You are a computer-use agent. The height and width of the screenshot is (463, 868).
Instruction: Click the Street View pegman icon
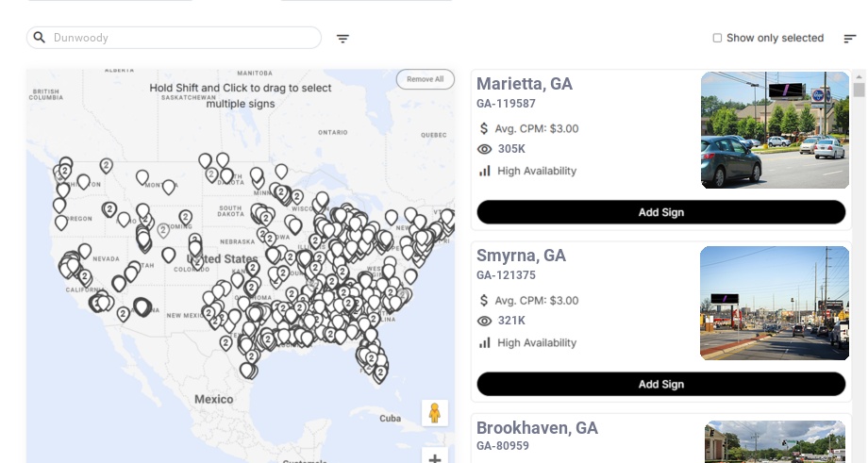(434, 413)
